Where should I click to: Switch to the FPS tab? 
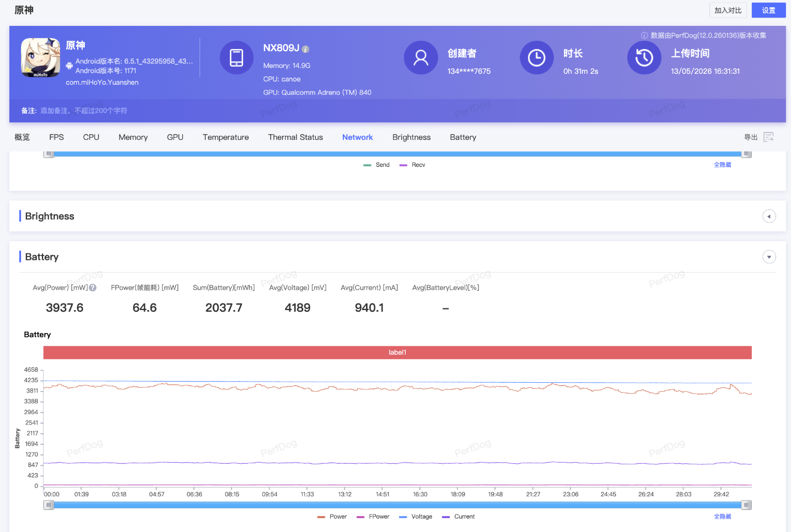point(56,137)
